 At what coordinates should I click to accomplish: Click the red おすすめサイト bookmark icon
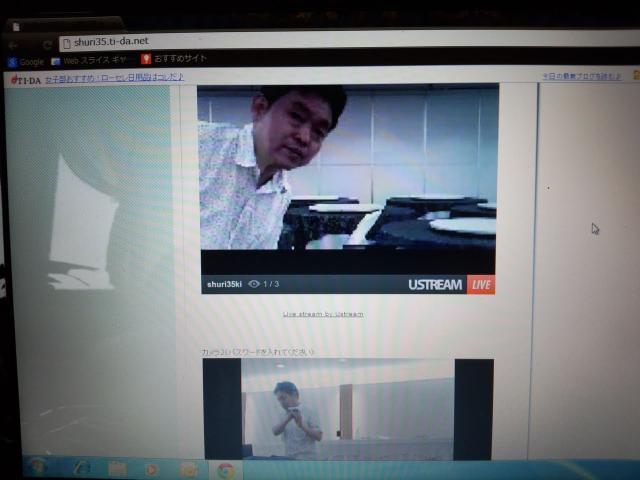pyautogui.click(x=146, y=59)
